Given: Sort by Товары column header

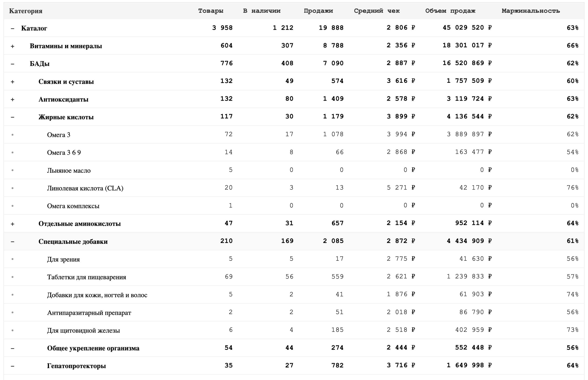Looking at the screenshot, I should click(x=211, y=11).
